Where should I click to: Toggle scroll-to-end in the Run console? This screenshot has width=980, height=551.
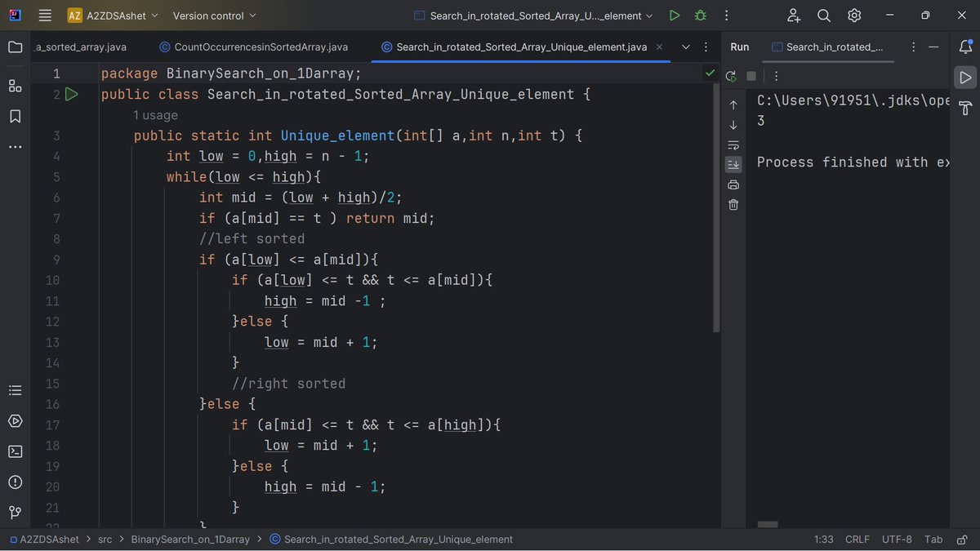click(x=733, y=164)
